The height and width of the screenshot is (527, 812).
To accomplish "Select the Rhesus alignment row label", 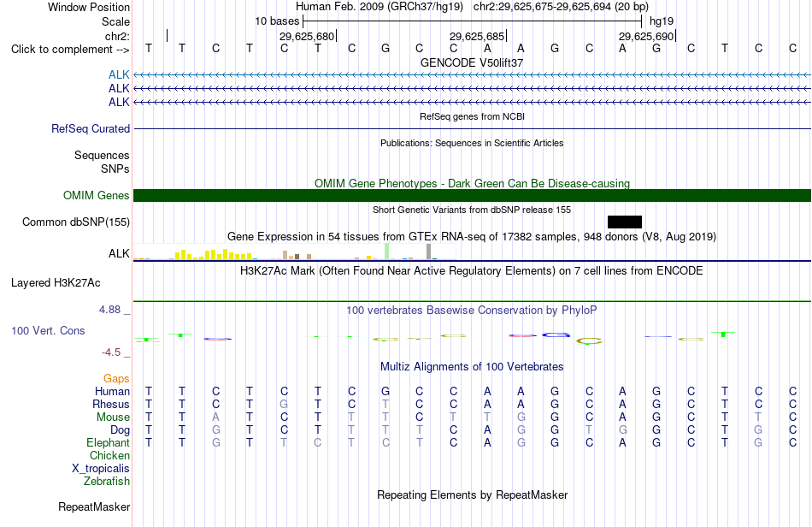I will click(x=111, y=404).
